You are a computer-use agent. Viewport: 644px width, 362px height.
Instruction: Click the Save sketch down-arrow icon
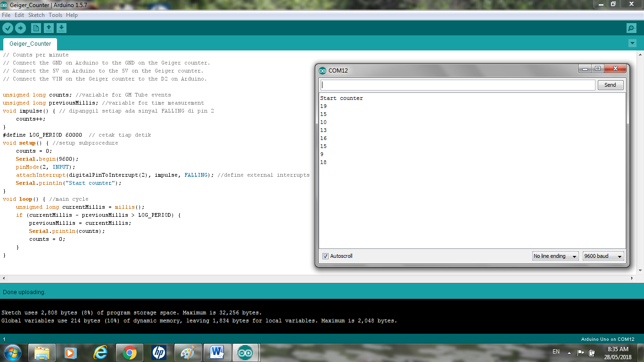pyautogui.click(x=62, y=28)
